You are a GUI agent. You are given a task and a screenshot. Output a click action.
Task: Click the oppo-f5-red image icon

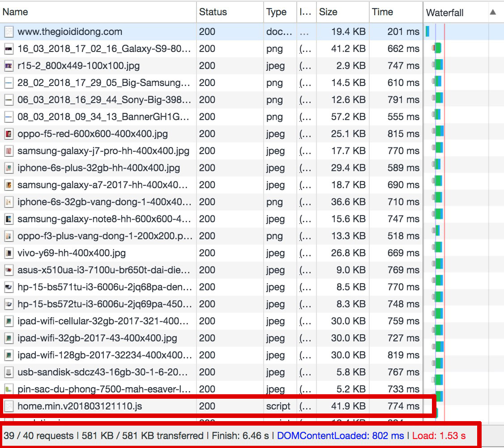(9, 134)
